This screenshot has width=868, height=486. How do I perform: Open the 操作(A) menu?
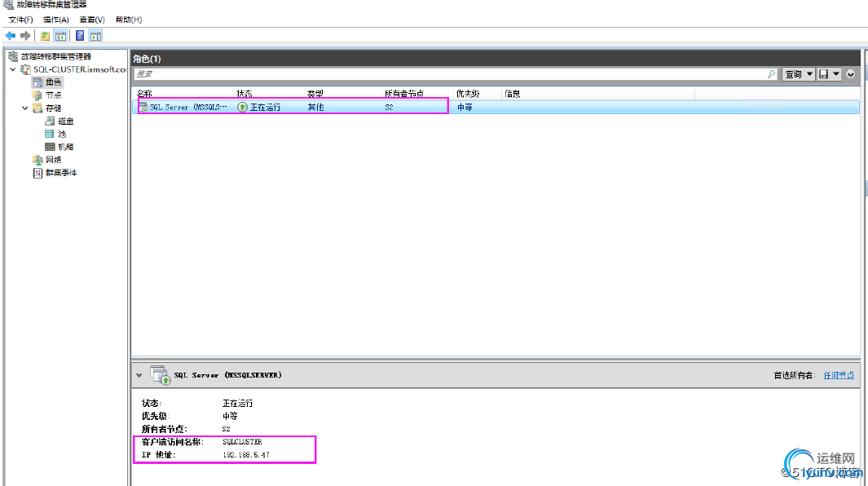(56, 20)
